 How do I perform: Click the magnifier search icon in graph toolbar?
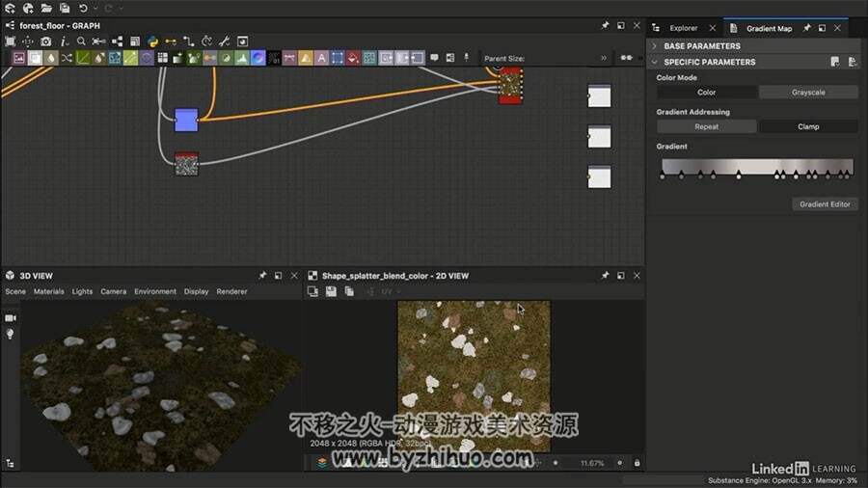81,41
